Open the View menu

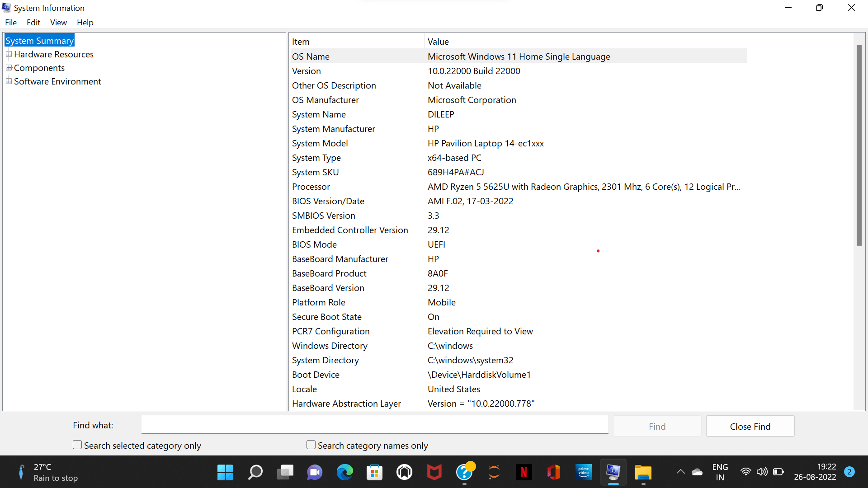pyautogui.click(x=58, y=23)
